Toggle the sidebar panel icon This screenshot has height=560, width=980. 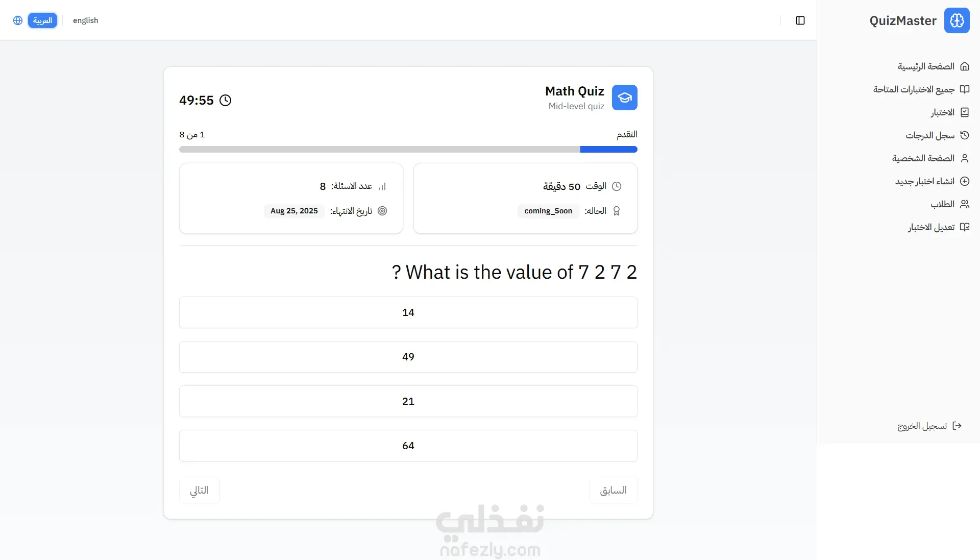[800, 20]
